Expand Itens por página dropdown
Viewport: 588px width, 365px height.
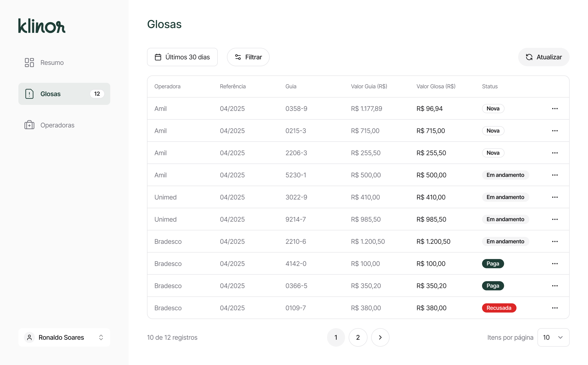(x=553, y=337)
